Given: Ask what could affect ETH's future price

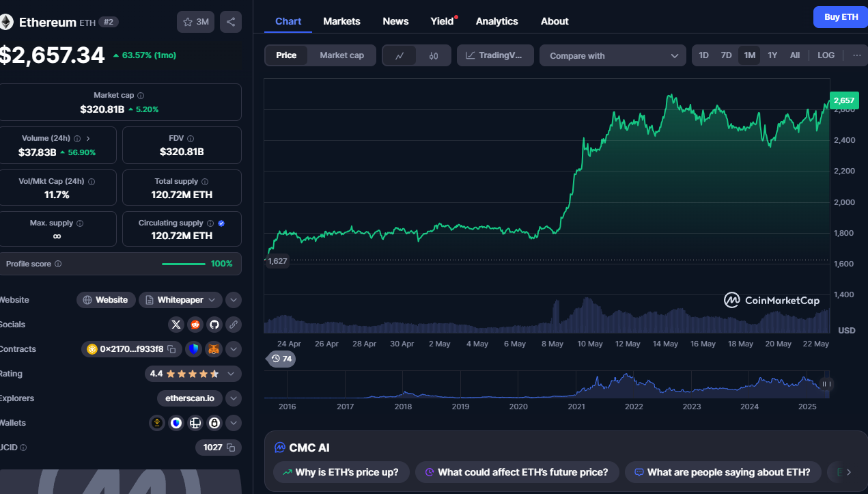Looking at the screenshot, I should (x=517, y=472).
